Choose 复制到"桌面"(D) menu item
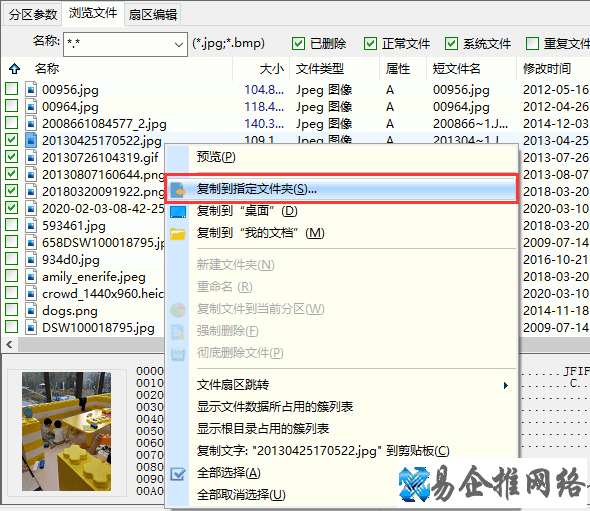Screen dimensions: 590x511 point(341,211)
